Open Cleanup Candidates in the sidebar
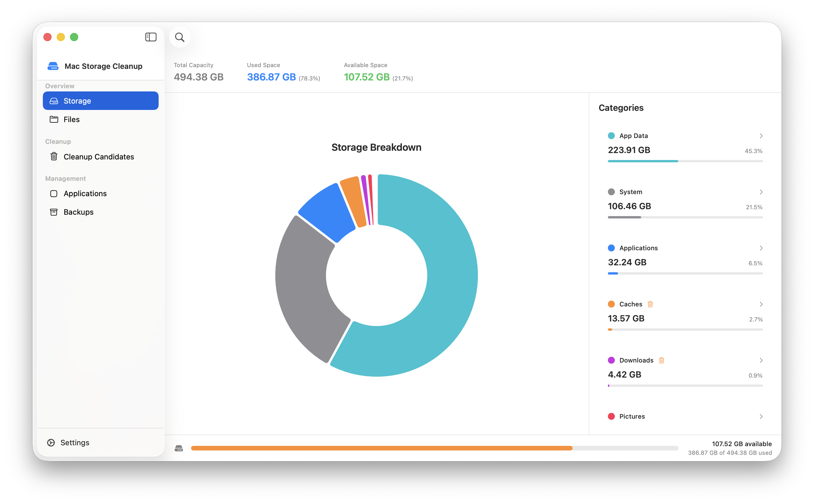This screenshot has width=814, height=504. pyautogui.click(x=100, y=156)
